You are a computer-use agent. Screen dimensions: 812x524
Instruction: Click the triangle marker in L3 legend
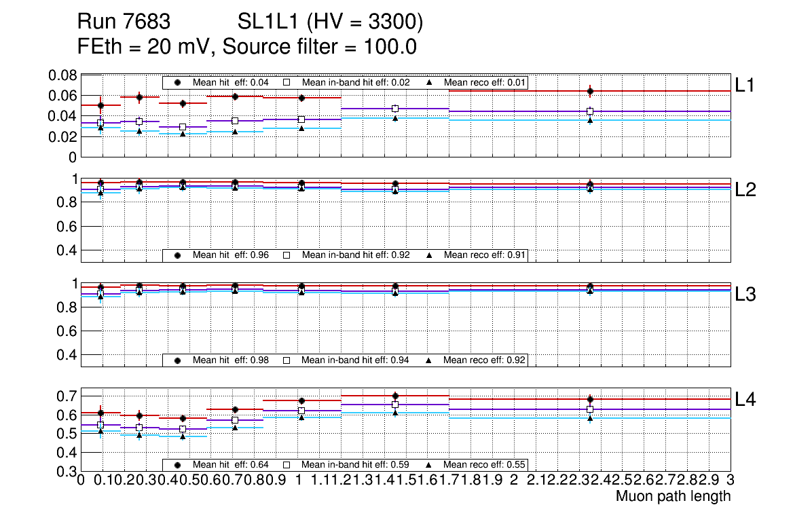click(x=430, y=360)
